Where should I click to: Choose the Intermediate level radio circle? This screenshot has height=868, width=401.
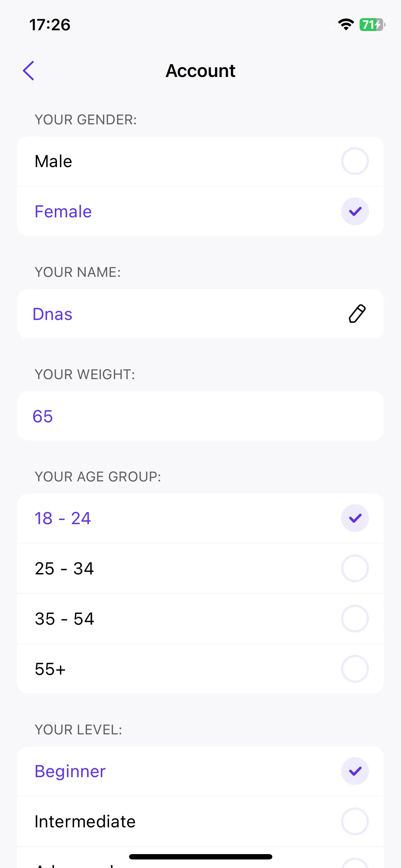[355, 821]
